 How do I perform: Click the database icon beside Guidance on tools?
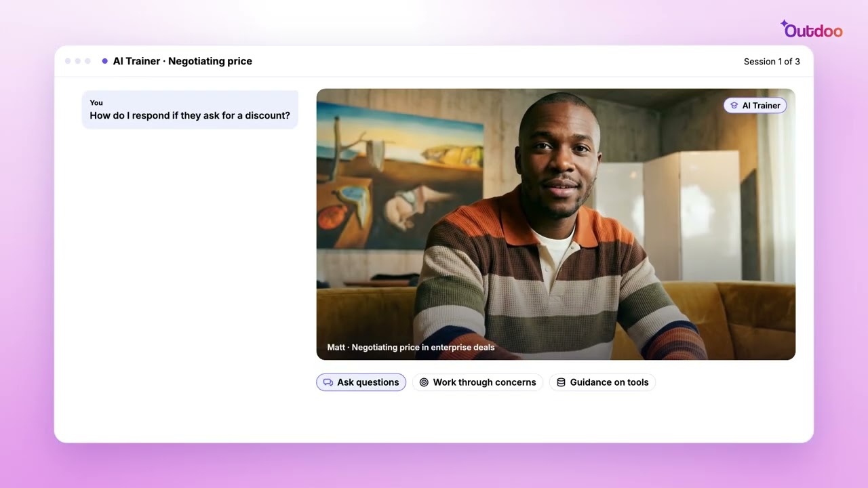(x=561, y=382)
